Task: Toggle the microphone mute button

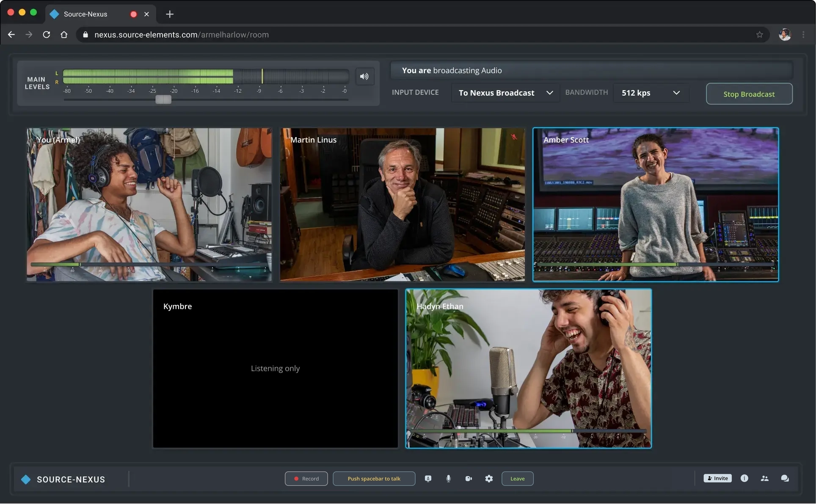Action: point(448,479)
